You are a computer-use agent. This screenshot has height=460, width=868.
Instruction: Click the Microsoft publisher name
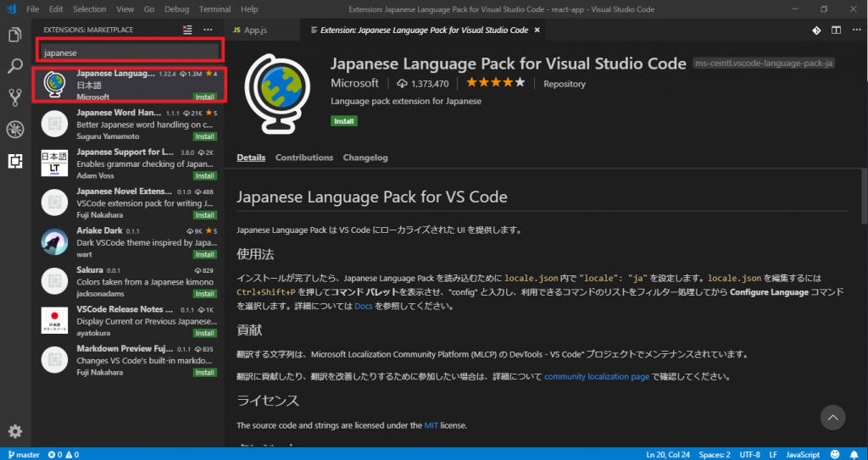pyautogui.click(x=355, y=84)
